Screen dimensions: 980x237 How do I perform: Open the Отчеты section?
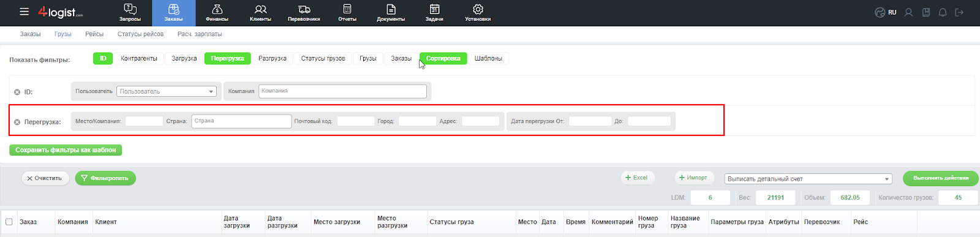coord(347,13)
